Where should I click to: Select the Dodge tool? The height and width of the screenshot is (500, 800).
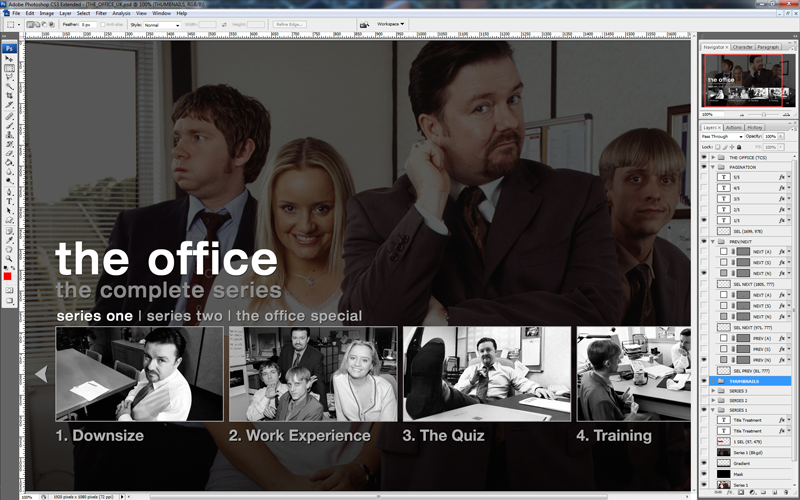(9, 181)
